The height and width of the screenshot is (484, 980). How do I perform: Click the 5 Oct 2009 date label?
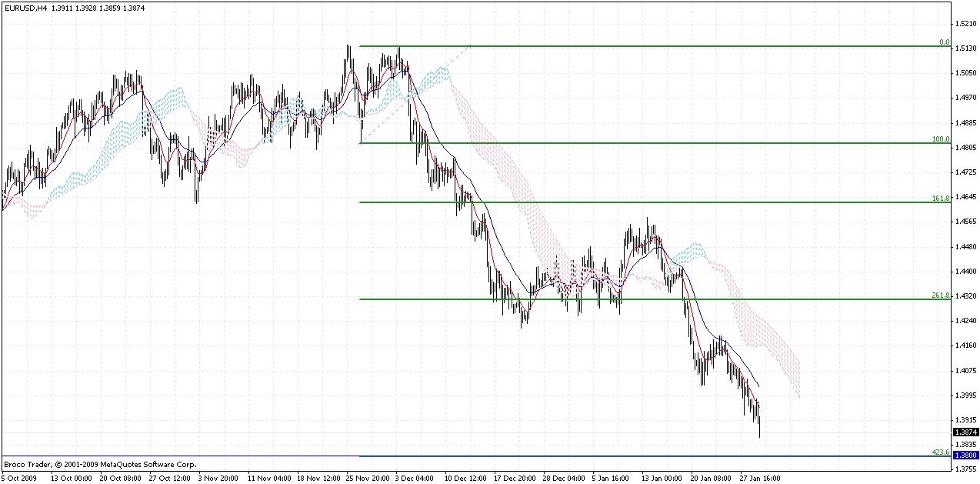pyautogui.click(x=20, y=478)
